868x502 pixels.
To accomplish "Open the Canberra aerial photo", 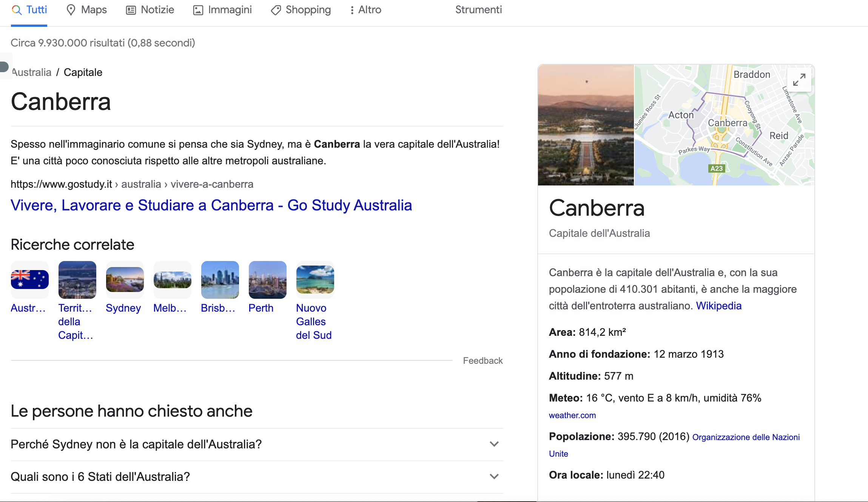I will coord(586,125).
